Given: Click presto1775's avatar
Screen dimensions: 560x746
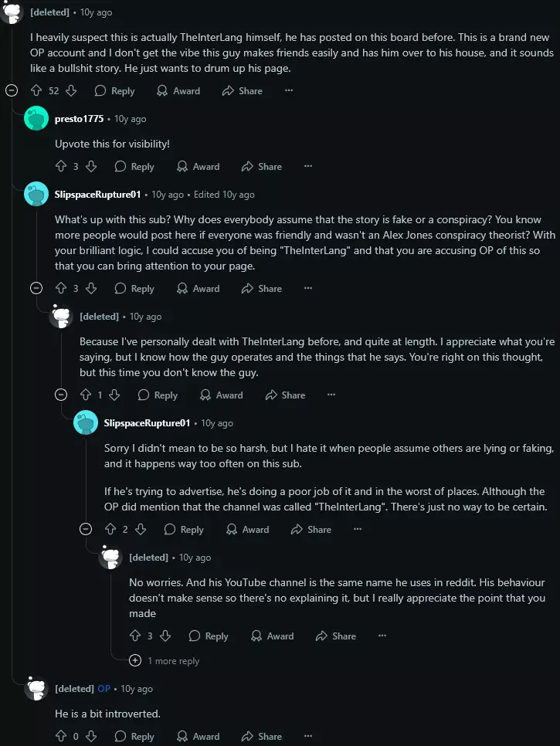Looking at the screenshot, I should pos(36,119).
